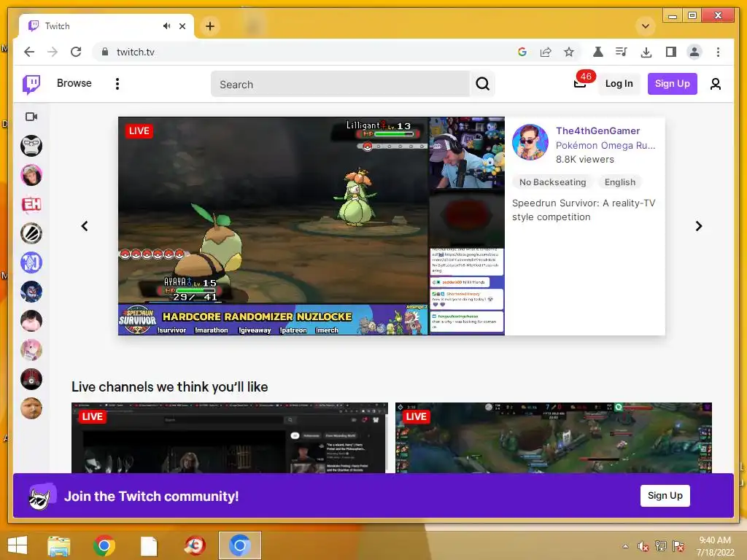Open the League of Legends live thumbnail
The image size is (747, 560).
[x=553, y=437]
